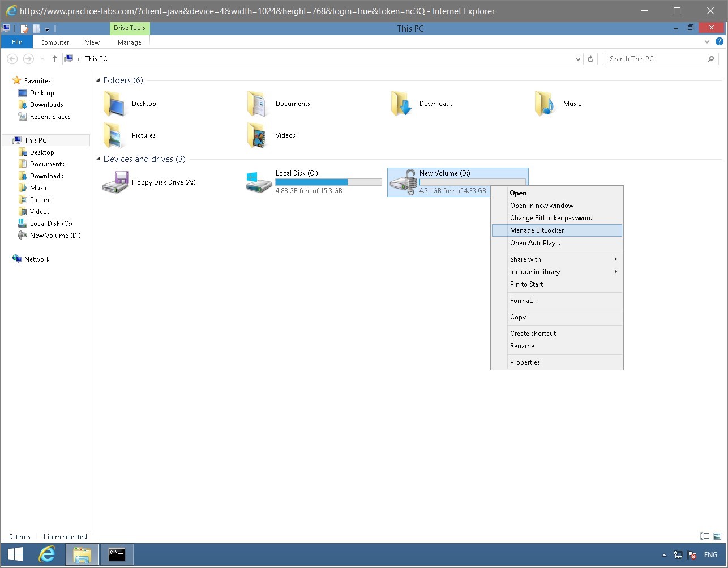
Task: Select the Properties icon in quick access toolbar
Action: click(x=24, y=28)
